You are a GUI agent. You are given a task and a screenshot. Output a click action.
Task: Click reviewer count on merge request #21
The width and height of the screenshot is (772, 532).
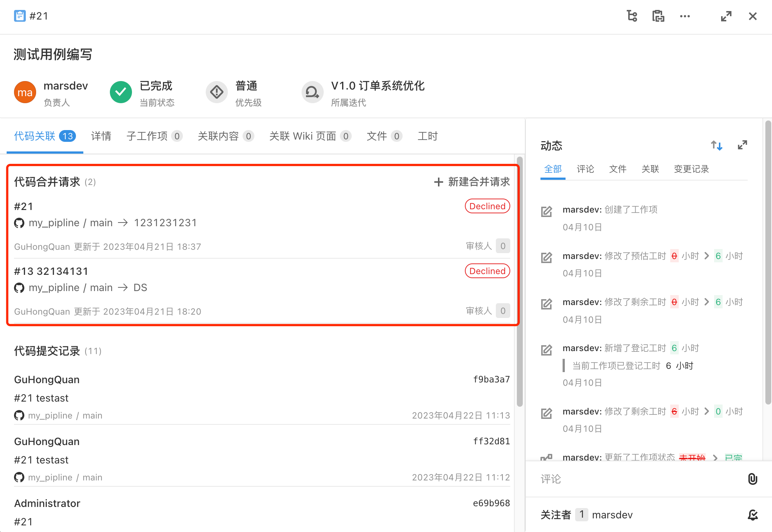click(x=503, y=246)
